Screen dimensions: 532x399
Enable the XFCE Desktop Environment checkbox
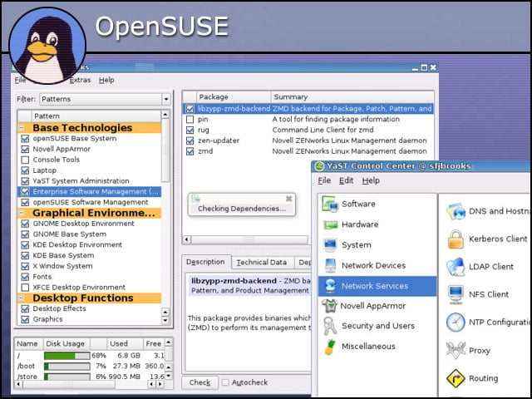(x=25, y=288)
